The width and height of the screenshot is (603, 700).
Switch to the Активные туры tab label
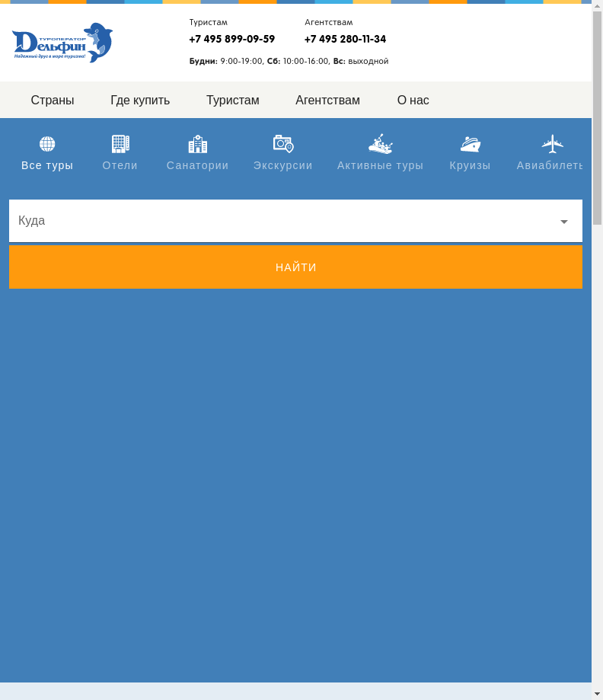380,165
